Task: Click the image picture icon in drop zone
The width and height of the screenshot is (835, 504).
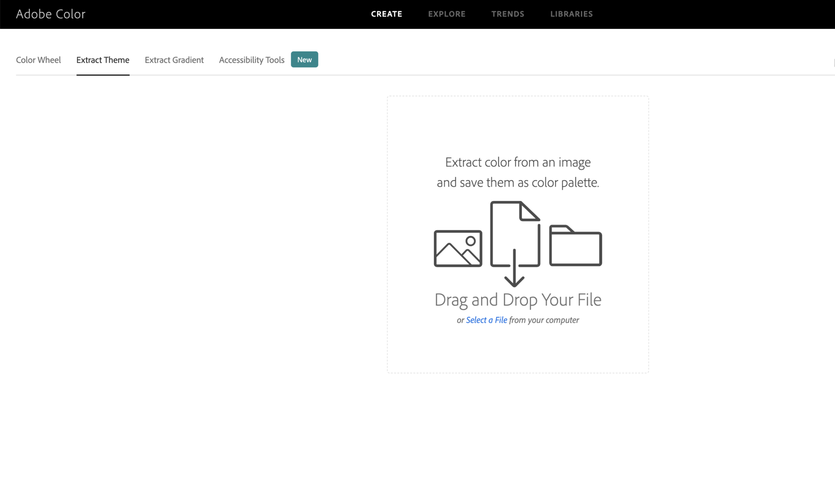Action: tap(458, 249)
